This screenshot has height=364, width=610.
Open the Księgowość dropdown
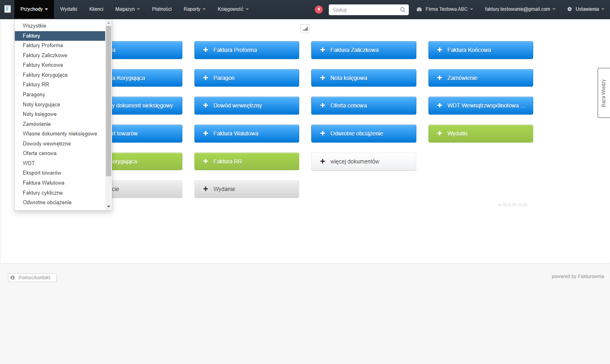pyautogui.click(x=233, y=9)
